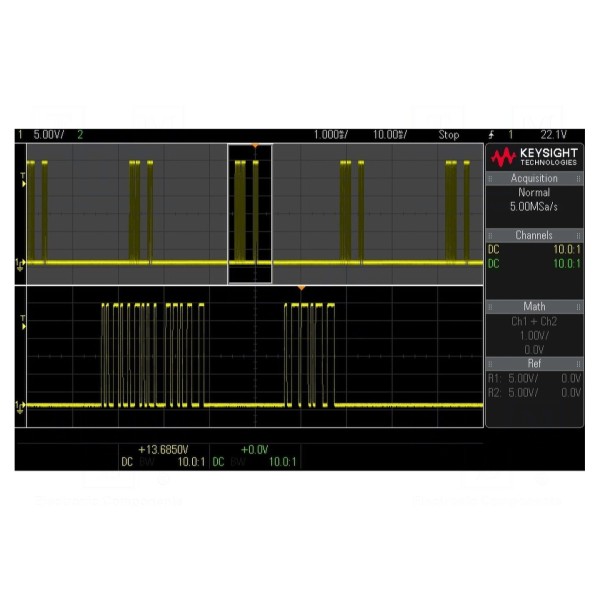Click the +13.6850V channel 1 offset readout
600x600 pixels.
(163, 450)
